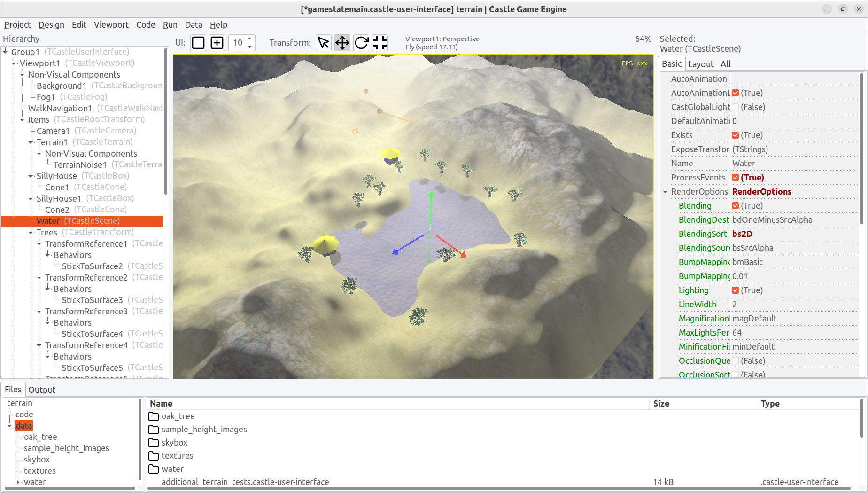The height and width of the screenshot is (493, 868).
Task: Uncheck the Exists property for Water
Action: coord(735,135)
